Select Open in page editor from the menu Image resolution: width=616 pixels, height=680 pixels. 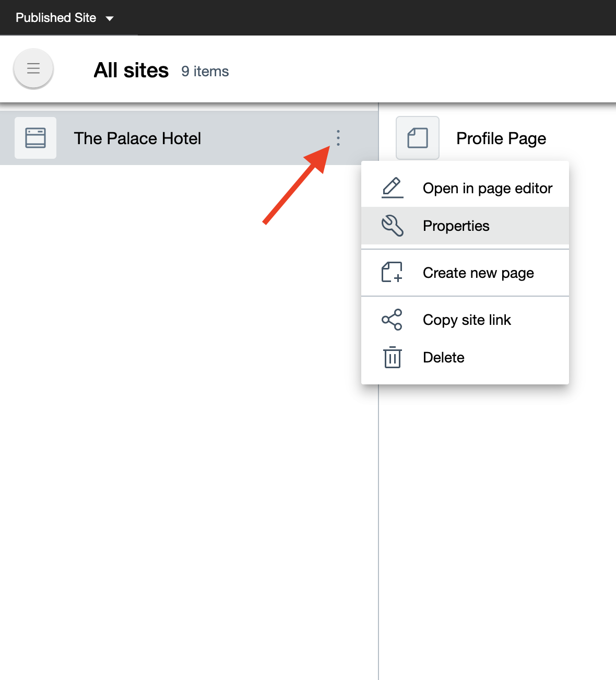pos(487,188)
